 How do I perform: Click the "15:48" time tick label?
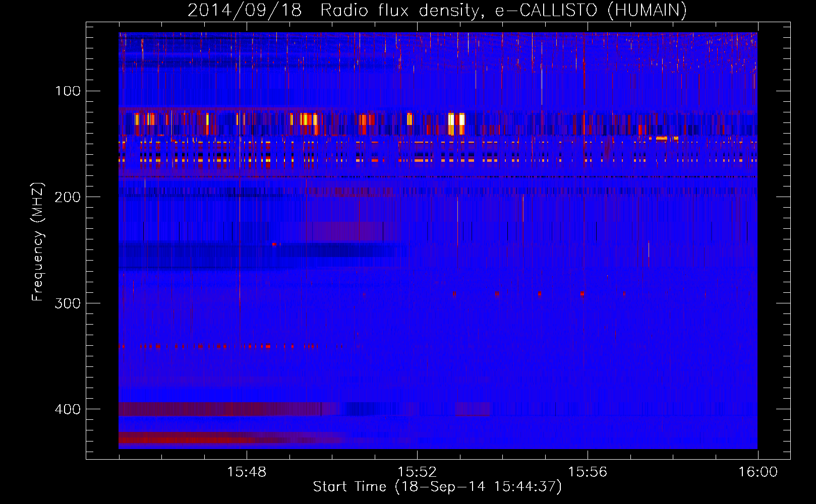click(x=247, y=472)
